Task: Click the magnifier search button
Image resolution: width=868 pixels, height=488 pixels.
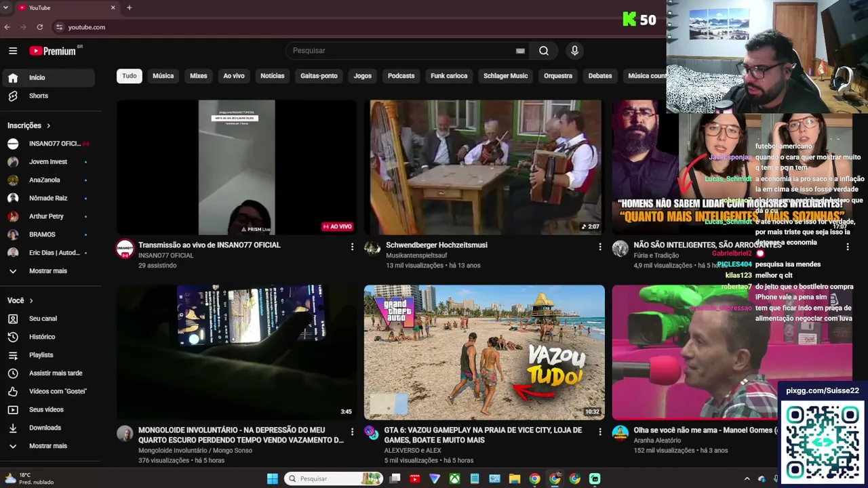Action: [x=544, y=51]
